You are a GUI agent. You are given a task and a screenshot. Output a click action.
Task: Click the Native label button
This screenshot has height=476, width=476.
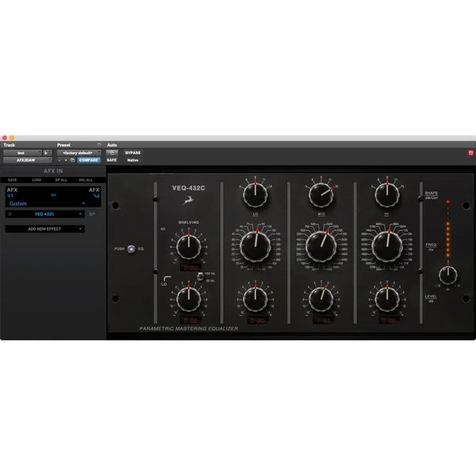coord(132,160)
